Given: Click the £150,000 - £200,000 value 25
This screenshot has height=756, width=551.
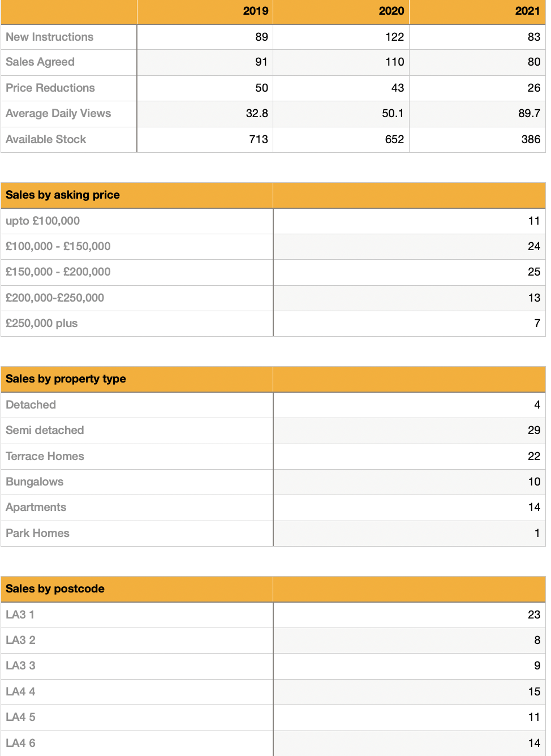Looking at the screenshot, I should [x=533, y=272].
